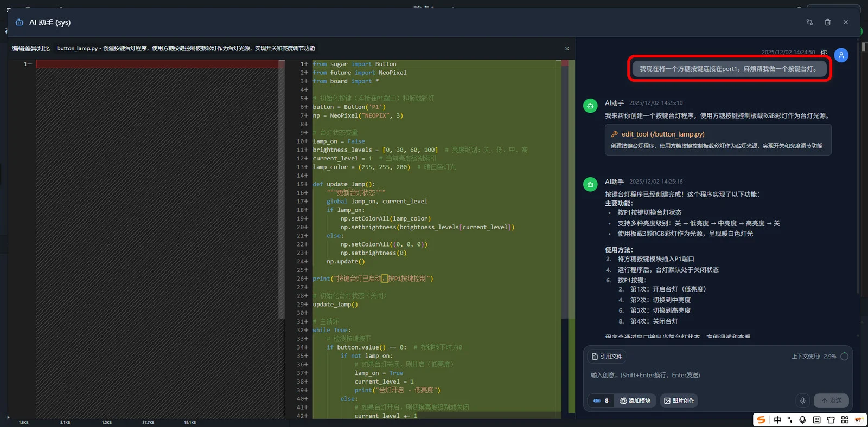The width and height of the screenshot is (868, 427).
Task: Click the green AI assistant robot avatar
Action: coord(590,106)
